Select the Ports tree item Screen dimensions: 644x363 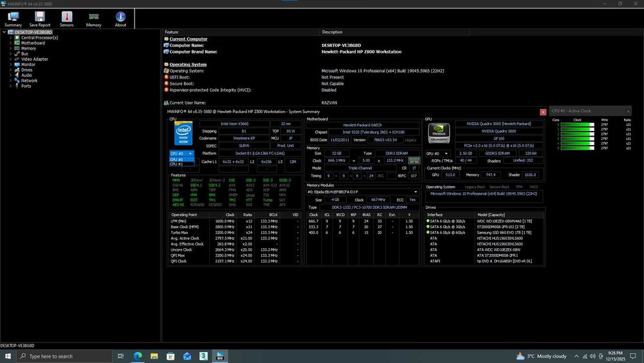[x=26, y=86]
